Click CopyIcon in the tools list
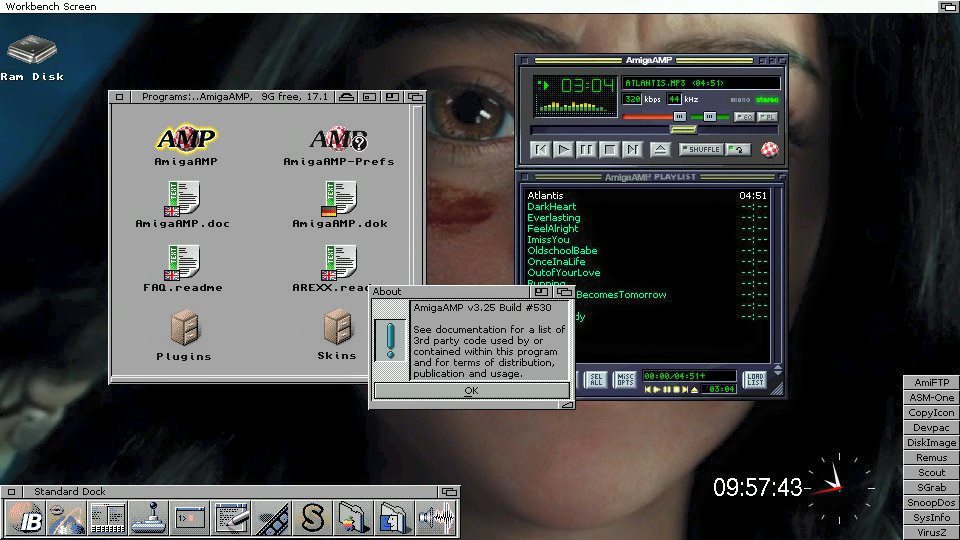 click(x=931, y=413)
